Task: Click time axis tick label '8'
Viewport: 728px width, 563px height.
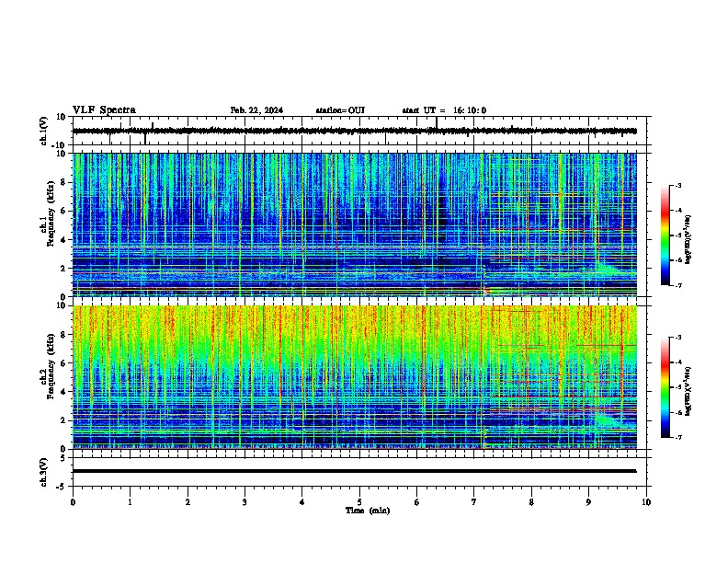Action: 531,502
